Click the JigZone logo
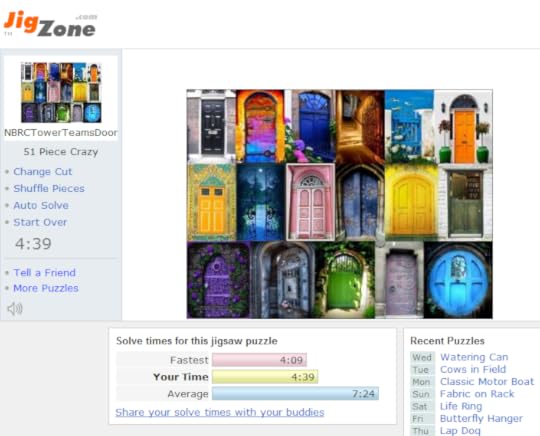Image resolution: width=540 pixels, height=436 pixels. coord(51,24)
